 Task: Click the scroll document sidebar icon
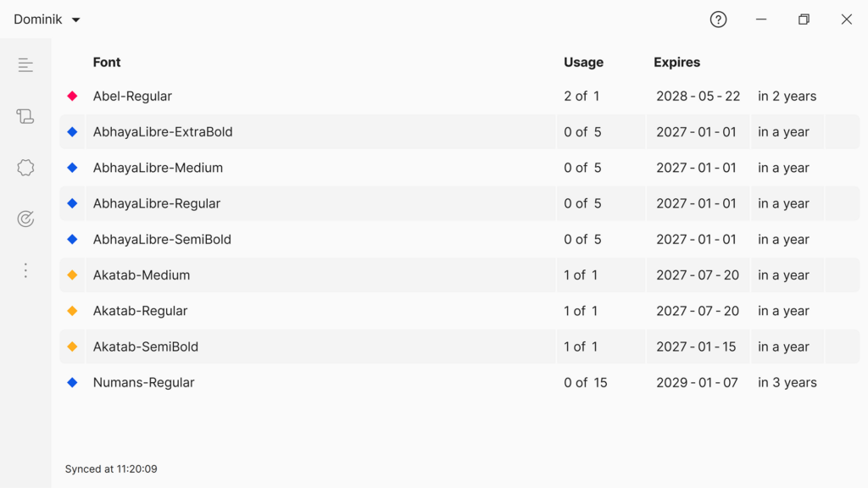click(25, 117)
